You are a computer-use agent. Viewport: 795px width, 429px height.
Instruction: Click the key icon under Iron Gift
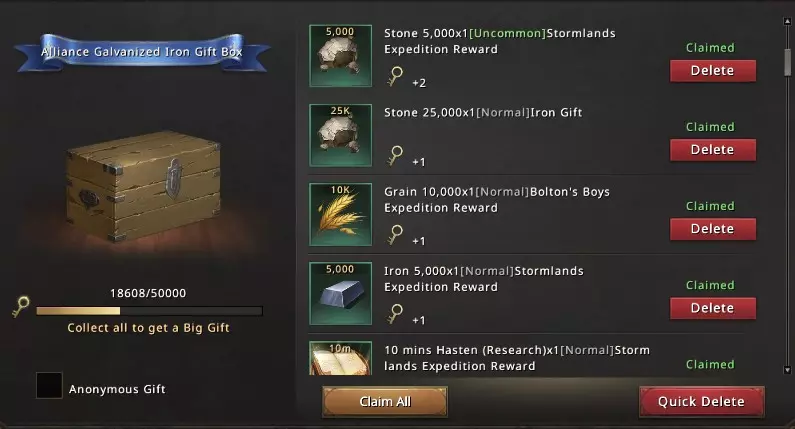click(395, 156)
